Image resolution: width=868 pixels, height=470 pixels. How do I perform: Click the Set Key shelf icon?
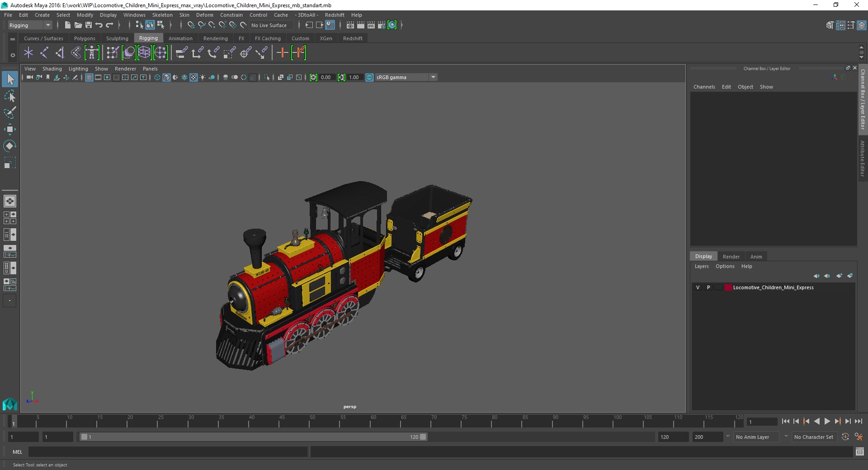pyautogui.click(x=283, y=53)
